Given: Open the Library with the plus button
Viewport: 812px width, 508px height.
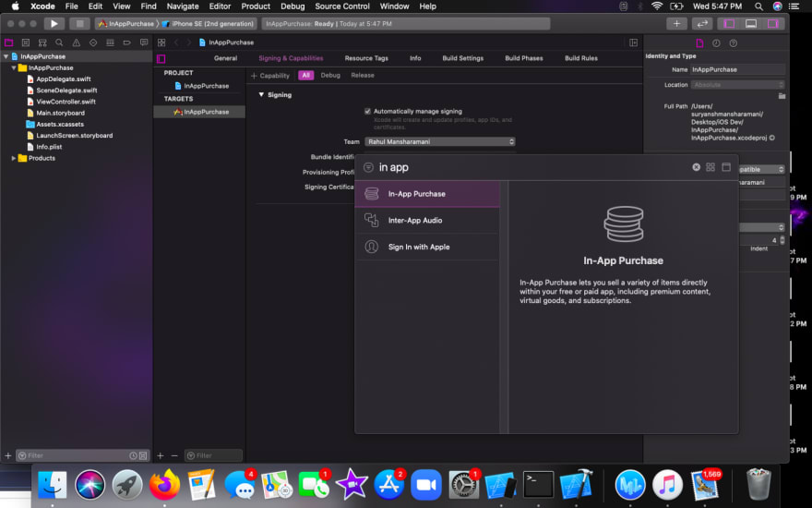Looking at the screenshot, I should 676,23.
